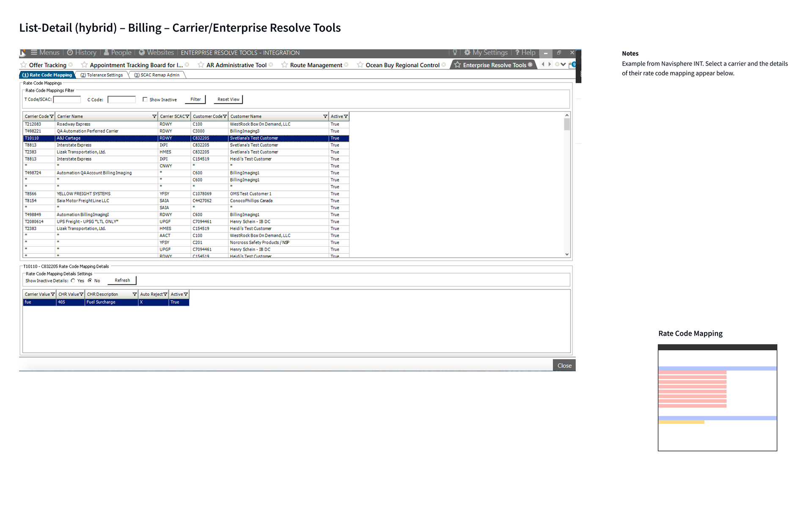Open the Websites globe icon
This screenshot has width=812, height=520.
click(x=142, y=52)
